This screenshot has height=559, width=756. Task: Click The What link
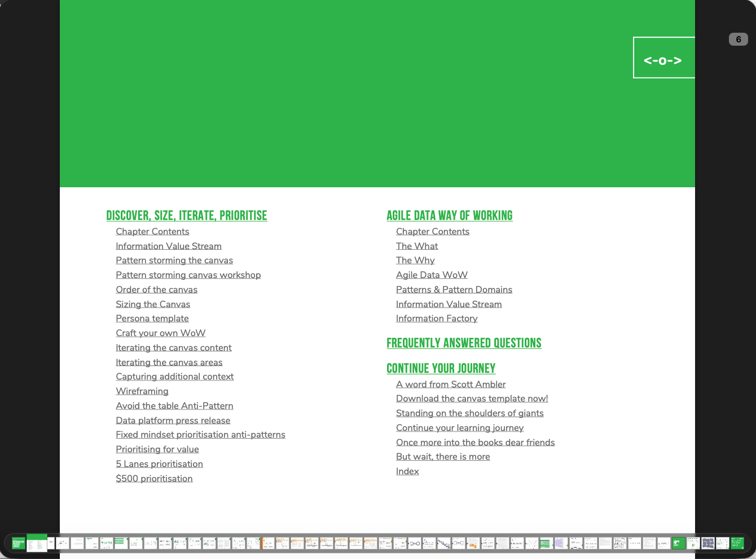[417, 246]
